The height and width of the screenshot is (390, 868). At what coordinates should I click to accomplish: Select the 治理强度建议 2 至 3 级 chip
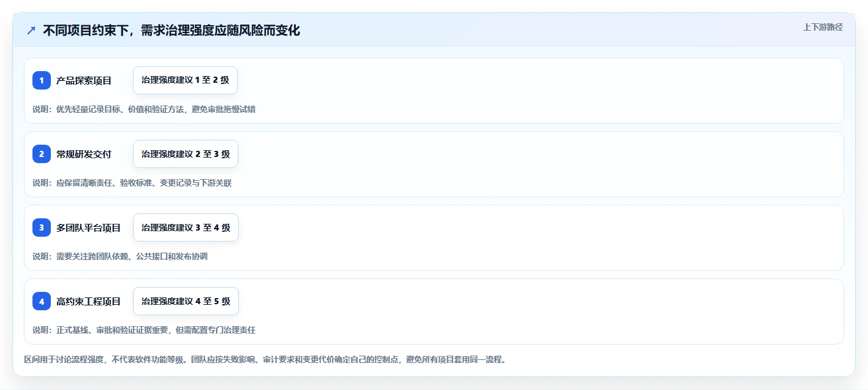186,154
